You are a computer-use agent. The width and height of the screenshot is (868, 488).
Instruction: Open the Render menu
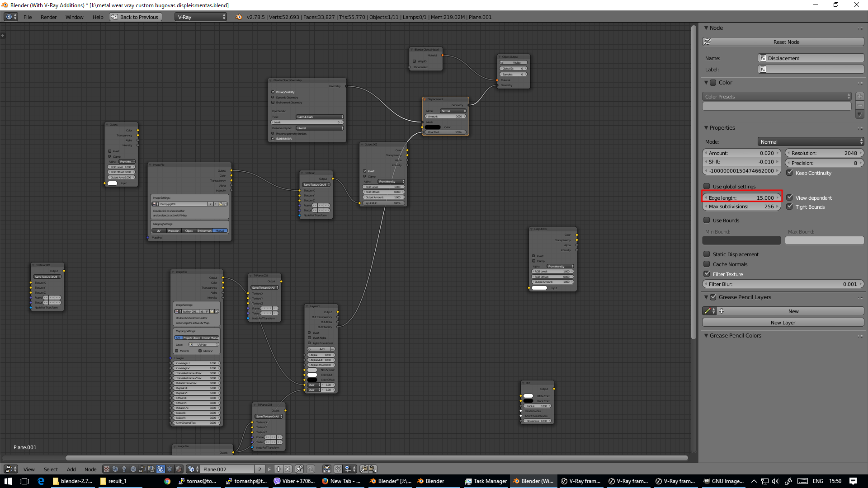[48, 17]
